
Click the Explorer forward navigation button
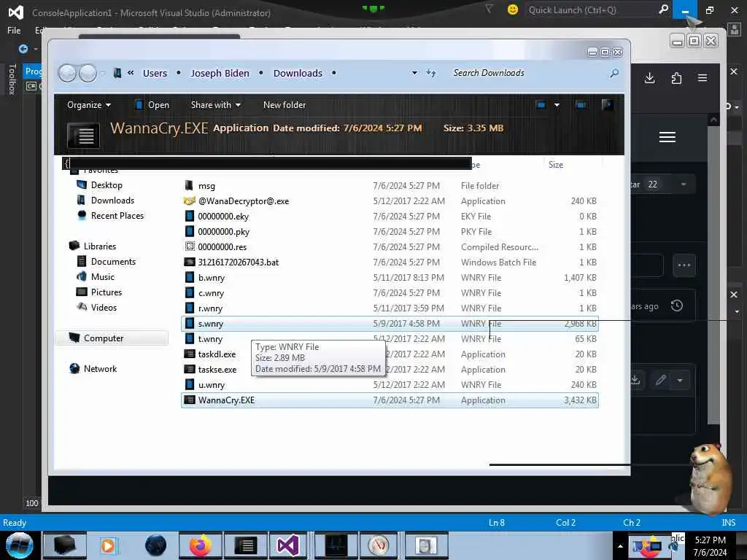tap(88, 74)
